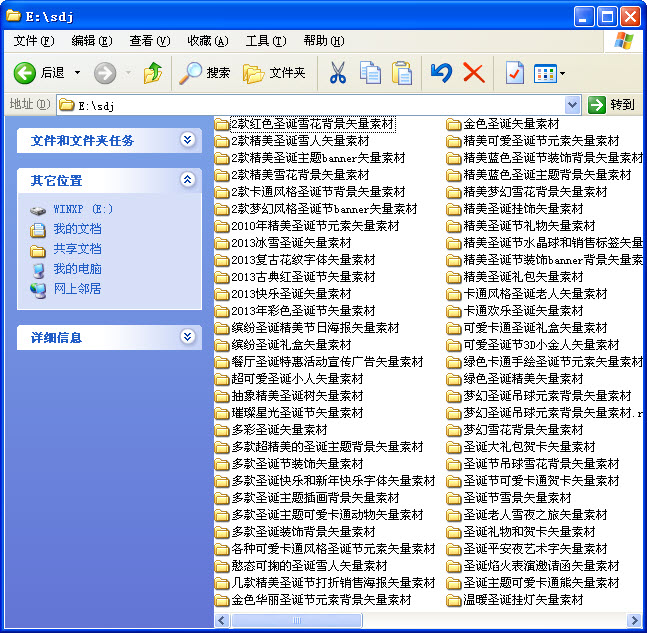Select folder icon of 多彩圣诞矢量素材
The image size is (647, 633).
(x=222, y=430)
